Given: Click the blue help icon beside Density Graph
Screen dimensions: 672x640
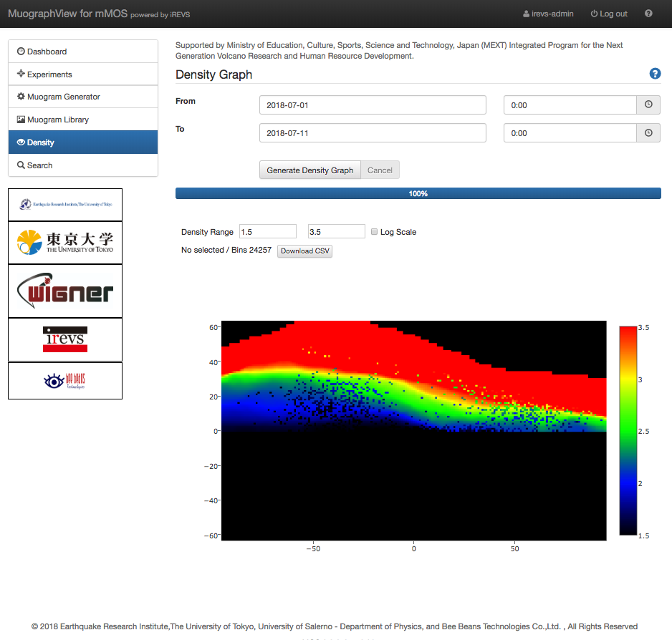Looking at the screenshot, I should pyautogui.click(x=655, y=74).
